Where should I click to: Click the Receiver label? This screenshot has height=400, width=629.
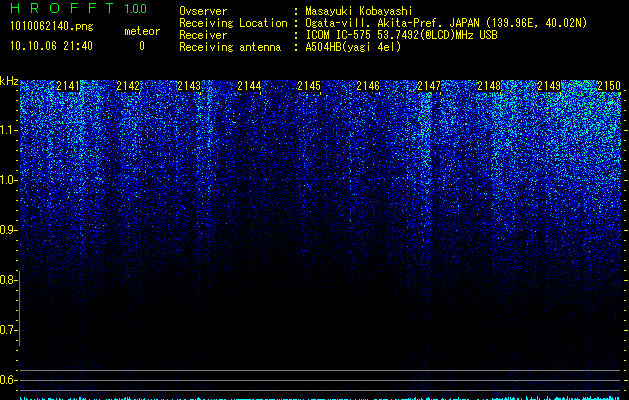tap(203, 35)
